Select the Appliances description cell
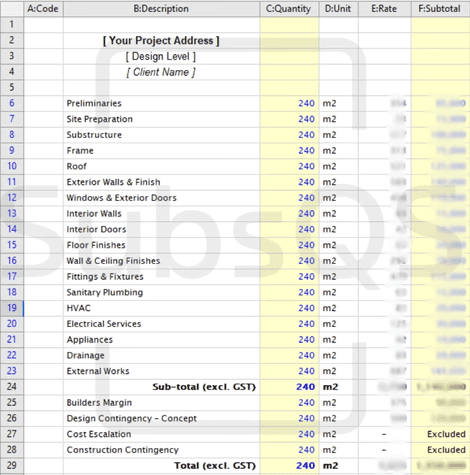This screenshot has width=470, height=475. pyautogui.click(x=161, y=340)
